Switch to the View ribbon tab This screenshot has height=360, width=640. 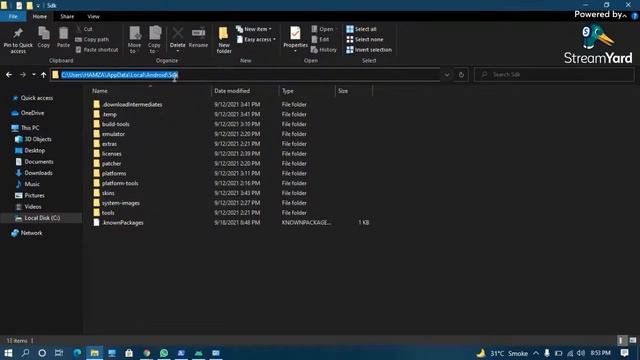point(93,16)
